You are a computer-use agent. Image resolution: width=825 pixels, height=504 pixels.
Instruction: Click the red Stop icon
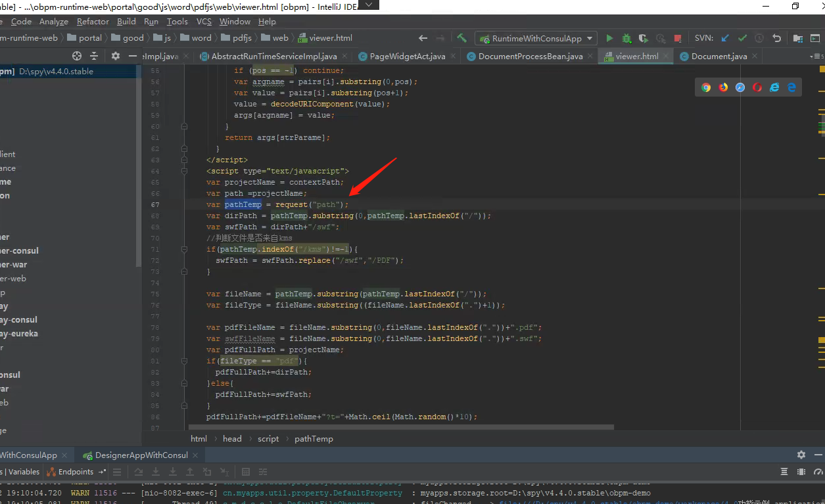click(x=678, y=38)
